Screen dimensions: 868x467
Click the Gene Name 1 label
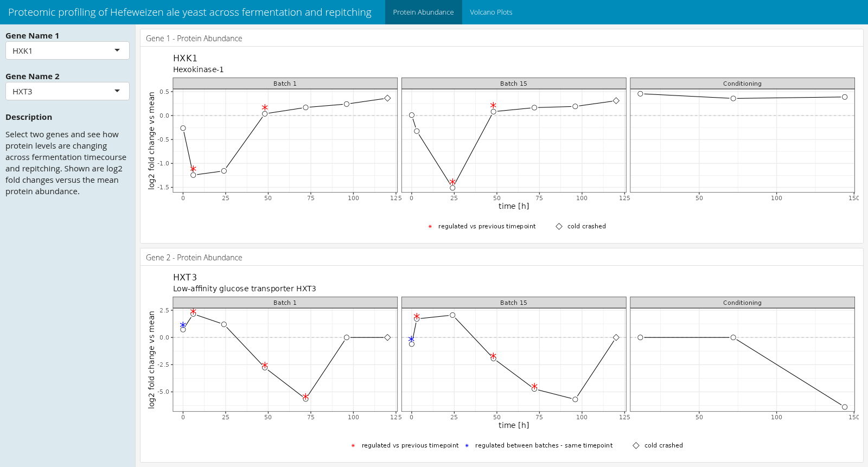tap(33, 36)
